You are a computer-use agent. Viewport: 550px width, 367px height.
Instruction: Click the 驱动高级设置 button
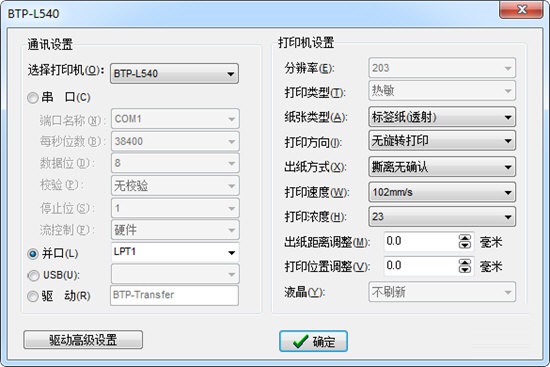[83, 340]
